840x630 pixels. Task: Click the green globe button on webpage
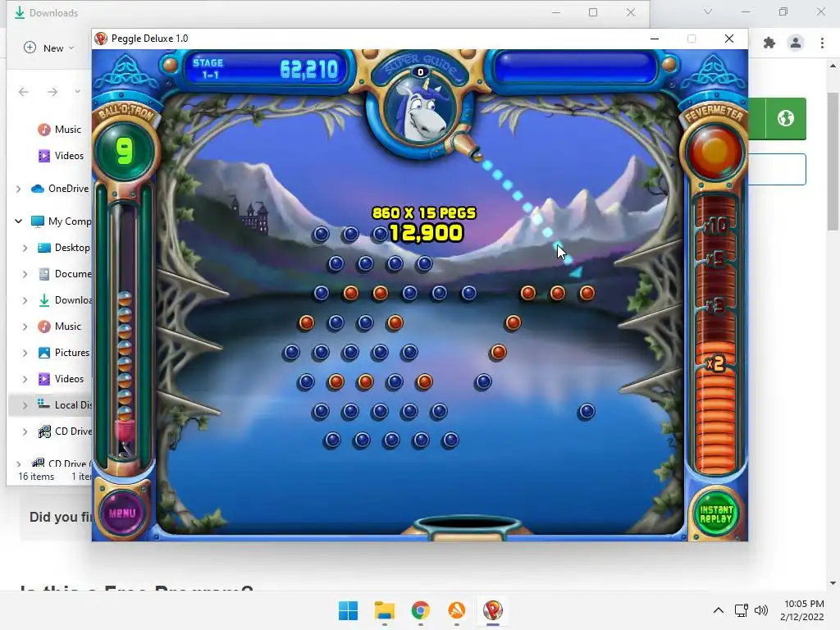(x=785, y=118)
